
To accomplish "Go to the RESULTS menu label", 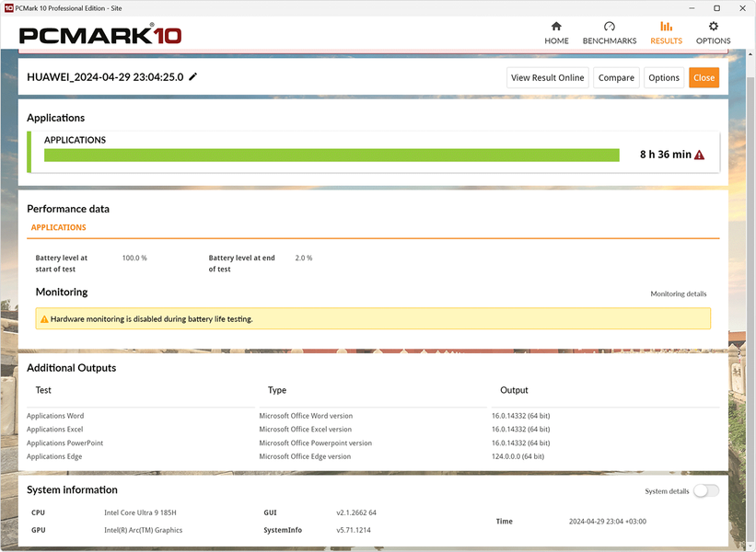I will click(667, 41).
